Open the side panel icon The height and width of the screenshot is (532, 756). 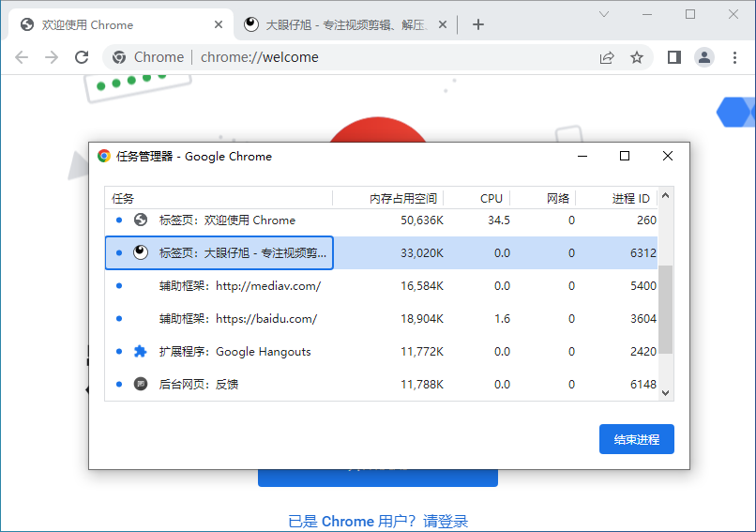(x=674, y=57)
